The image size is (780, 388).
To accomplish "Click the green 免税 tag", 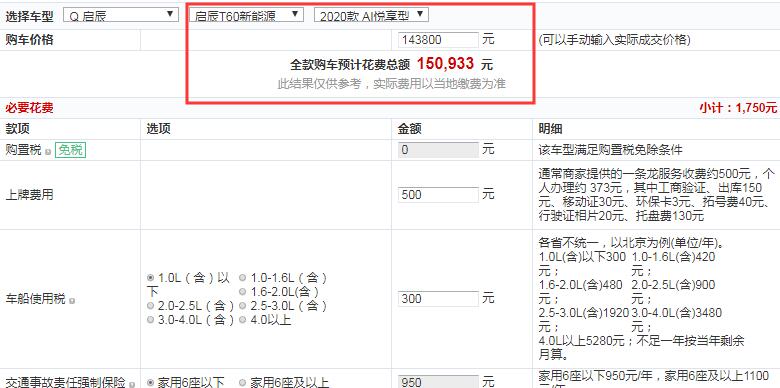I will (x=71, y=150).
